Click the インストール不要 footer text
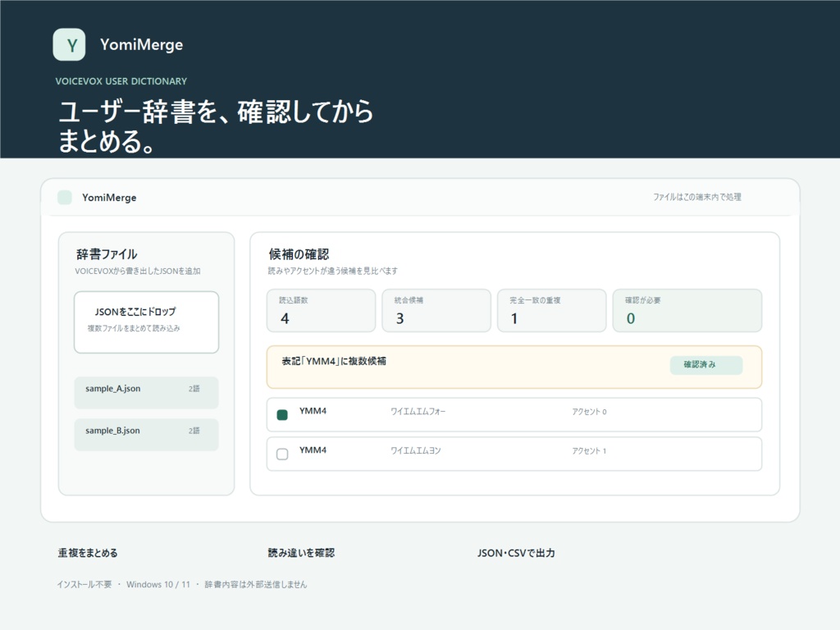840x630 pixels. click(84, 584)
